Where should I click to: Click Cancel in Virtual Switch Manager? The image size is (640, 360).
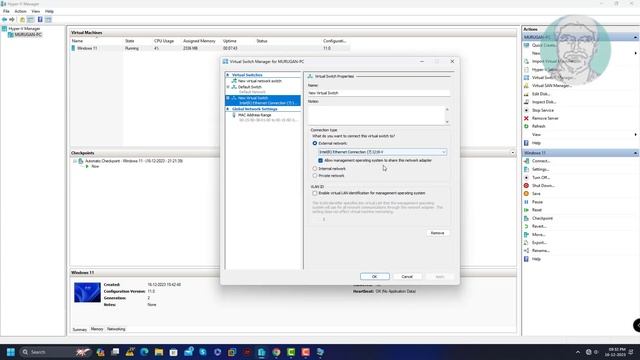[407, 277]
